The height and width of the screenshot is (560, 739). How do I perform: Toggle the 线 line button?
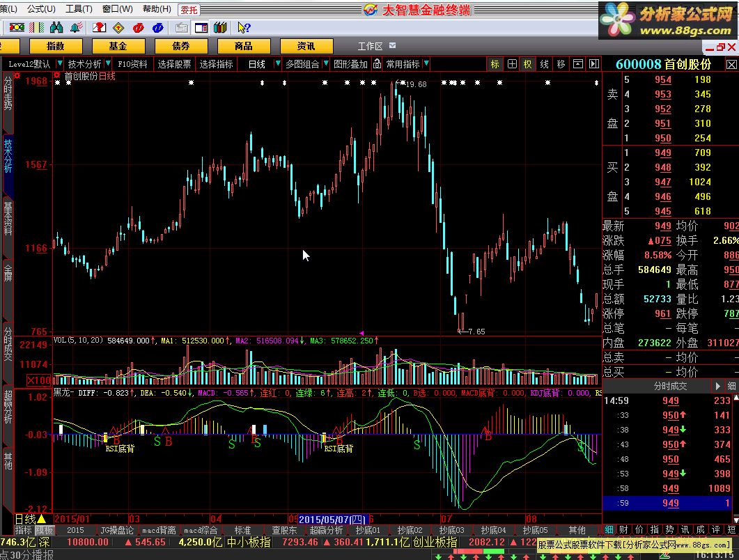(x=545, y=64)
